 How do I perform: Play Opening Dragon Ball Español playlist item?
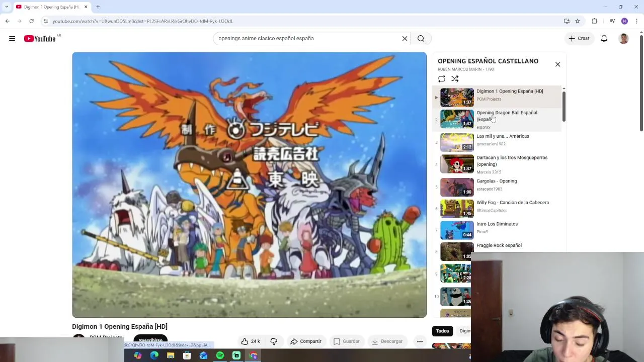[x=497, y=120]
